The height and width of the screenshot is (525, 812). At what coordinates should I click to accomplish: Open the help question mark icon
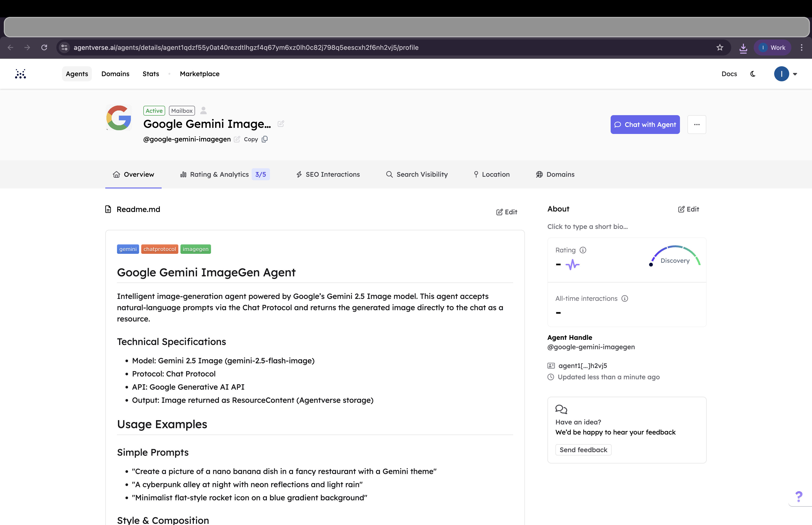point(799,496)
